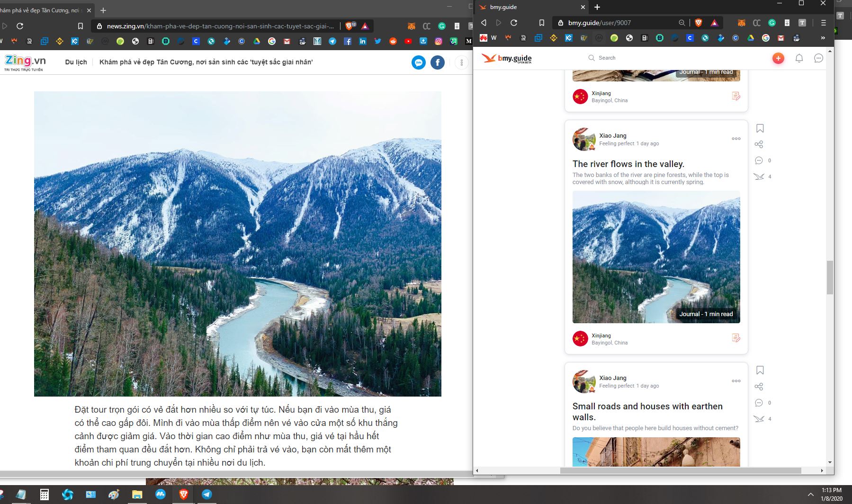
Task: Open Brave browser from the taskbar
Action: [184, 495]
